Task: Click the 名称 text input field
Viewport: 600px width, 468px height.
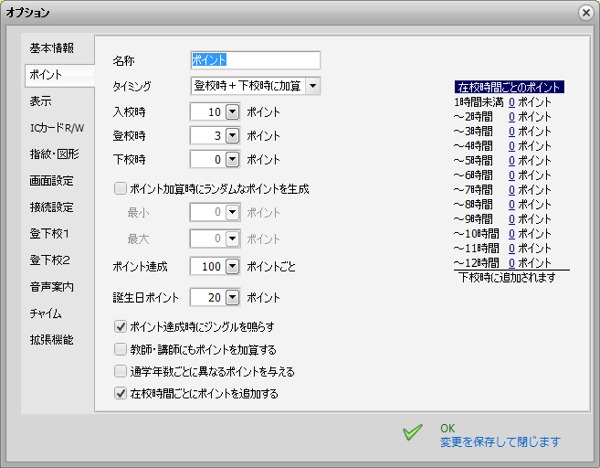Action: pyautogui.click(x=255, y=60)
